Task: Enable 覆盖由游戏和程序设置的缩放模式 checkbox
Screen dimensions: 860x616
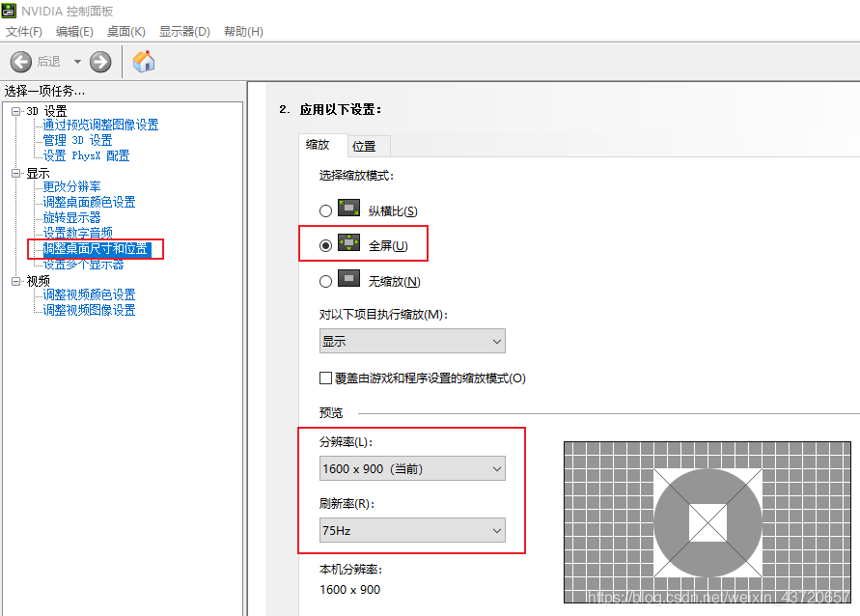Action: point(326,378)
